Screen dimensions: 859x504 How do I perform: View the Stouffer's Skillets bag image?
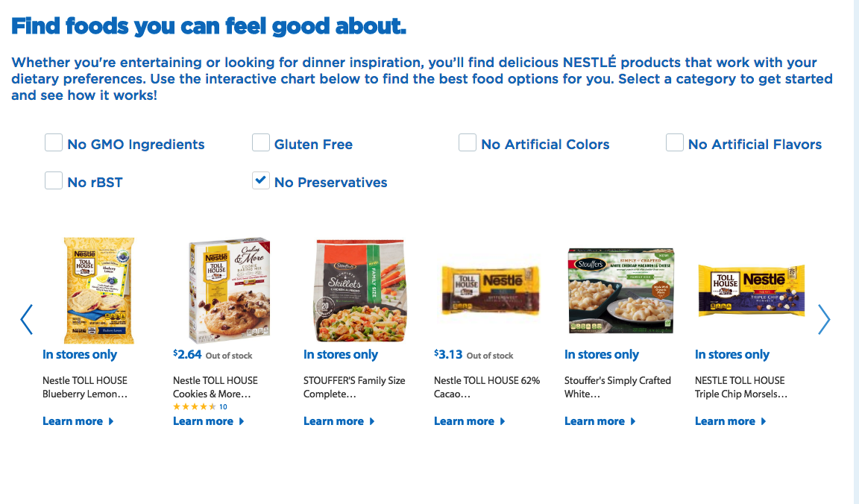point(360,290)
